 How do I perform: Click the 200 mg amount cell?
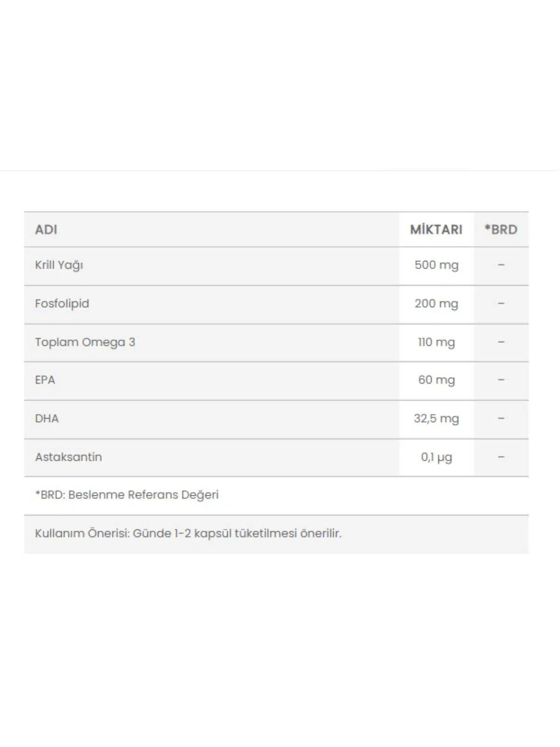tap(436, 303)
